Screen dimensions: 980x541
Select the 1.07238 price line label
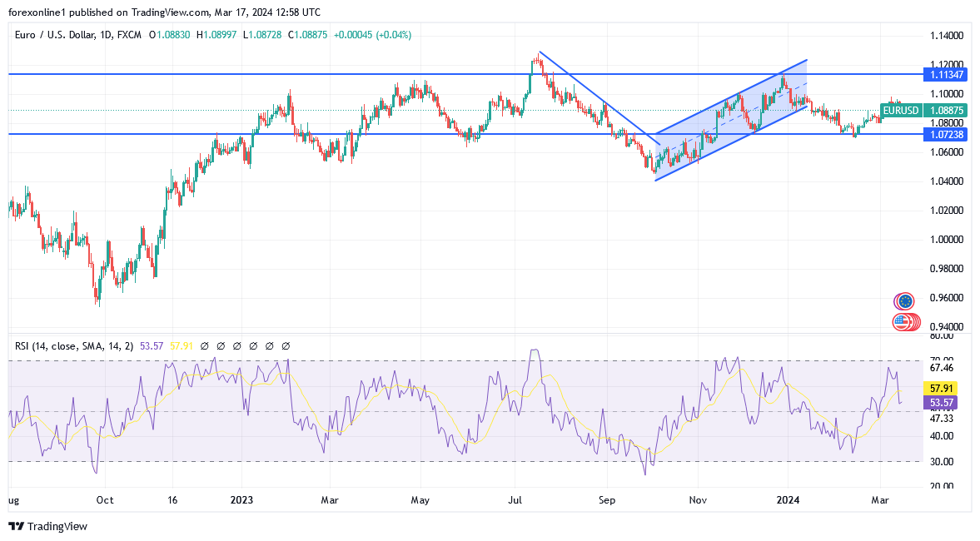[x=945, y=134]
